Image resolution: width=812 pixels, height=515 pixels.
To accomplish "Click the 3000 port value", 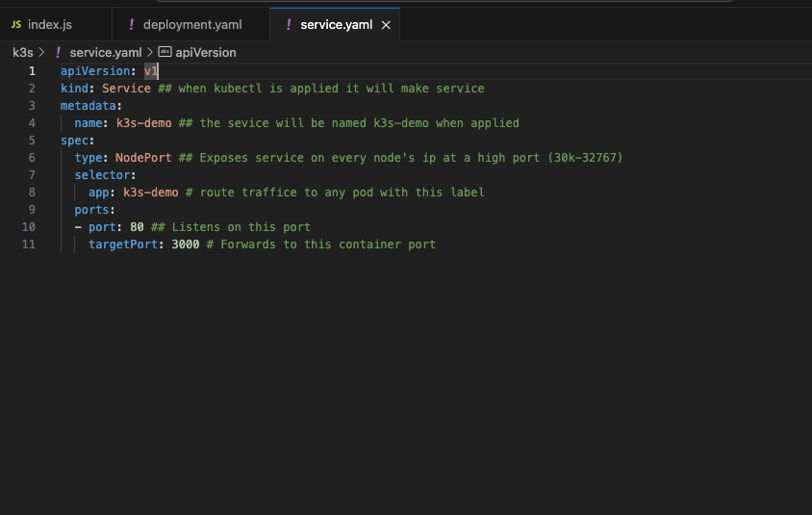I will tap(185, 245).
